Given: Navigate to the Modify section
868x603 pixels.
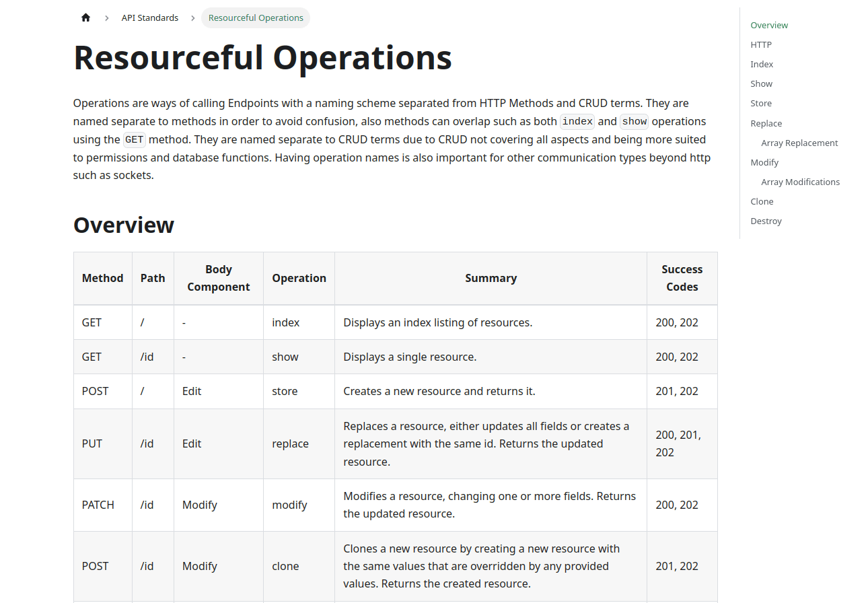Looking at the screenshot, I should 764,162.
